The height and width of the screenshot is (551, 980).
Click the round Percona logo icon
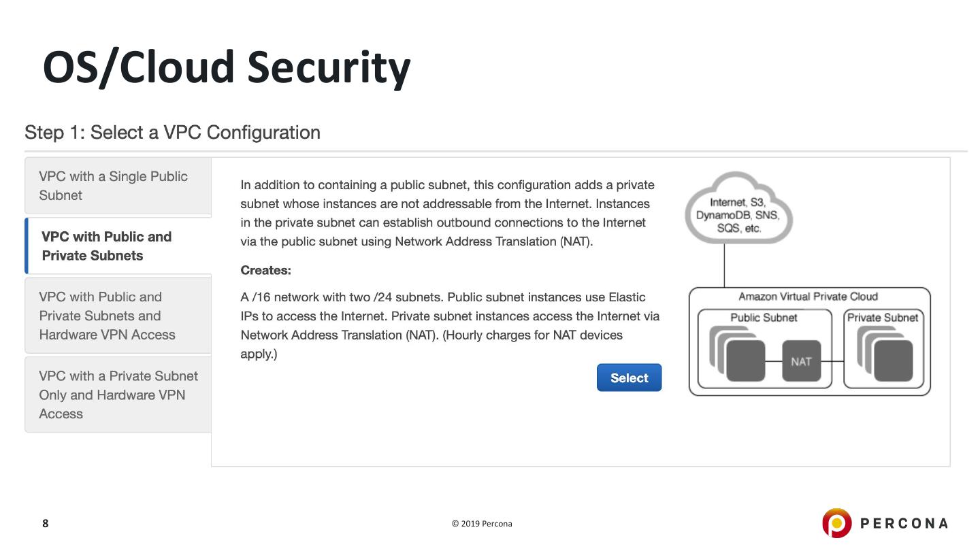[x=836, y=523]
